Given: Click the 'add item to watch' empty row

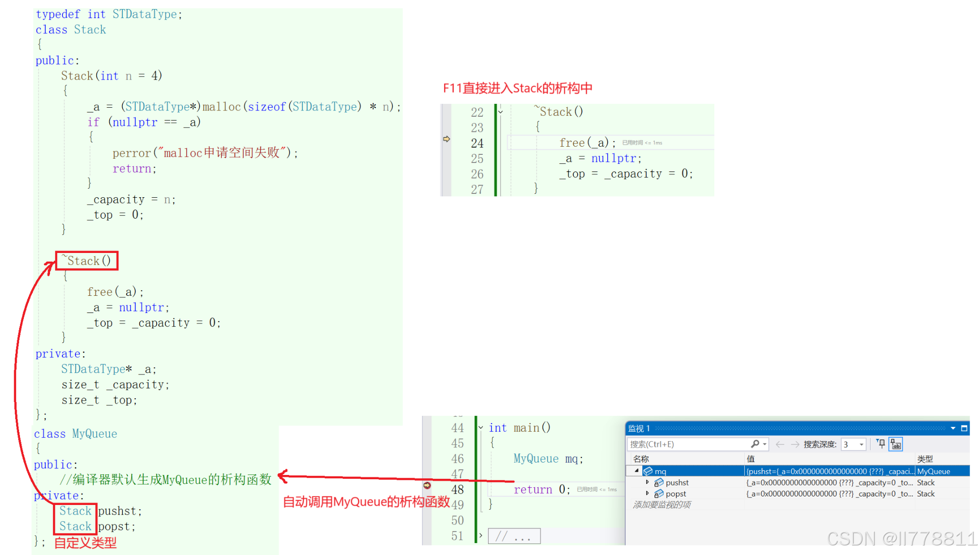Looking at the screenshot, I should click(x=662, y=505).
